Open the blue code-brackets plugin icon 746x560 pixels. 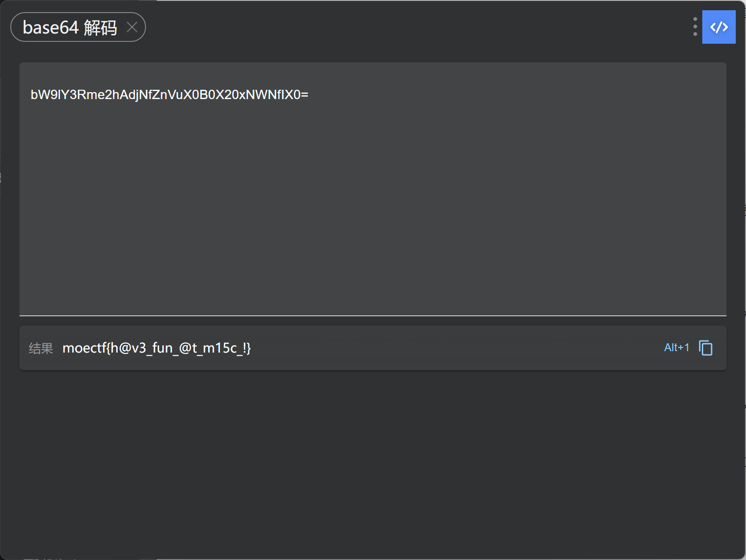click(719, 27)
